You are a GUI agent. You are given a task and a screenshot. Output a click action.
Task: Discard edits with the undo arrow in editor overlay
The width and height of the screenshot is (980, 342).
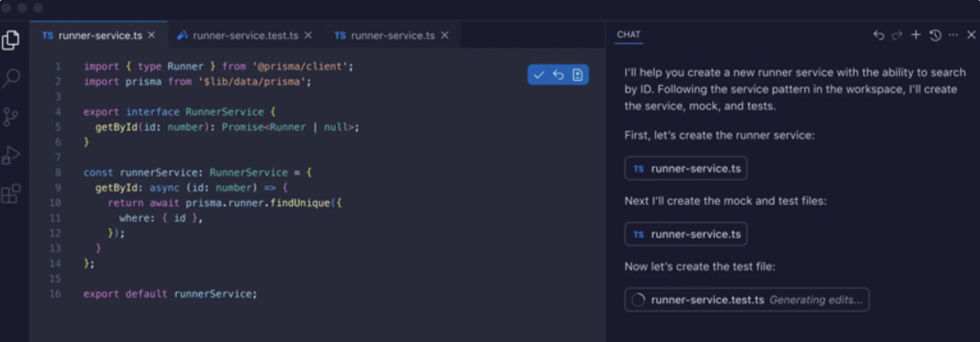(558, 75)
